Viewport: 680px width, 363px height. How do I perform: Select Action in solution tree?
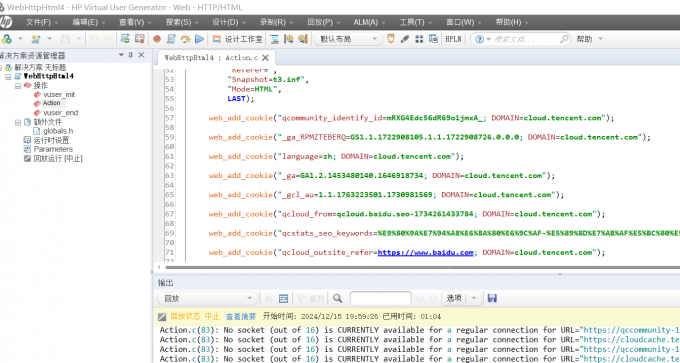(51, 103)
